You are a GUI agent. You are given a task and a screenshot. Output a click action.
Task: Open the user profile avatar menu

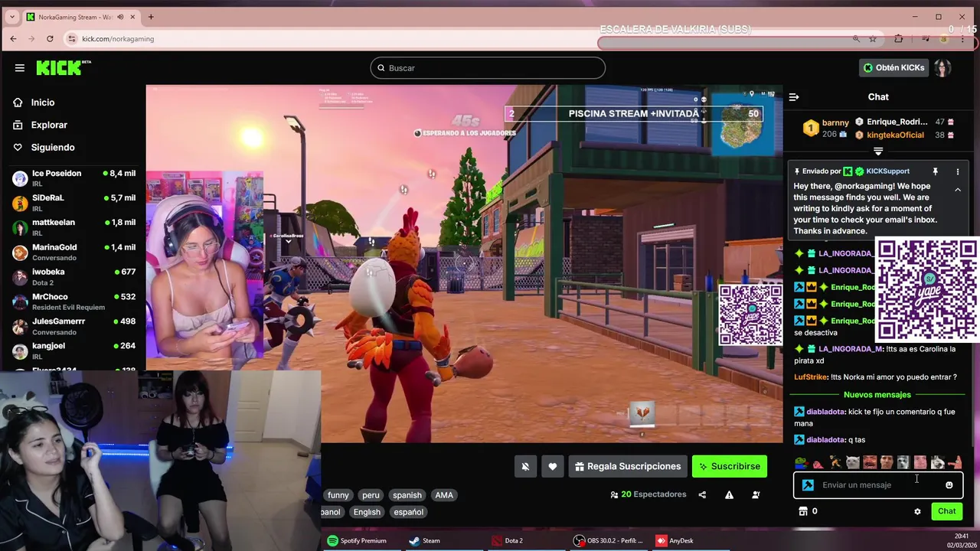coord(942,67)
